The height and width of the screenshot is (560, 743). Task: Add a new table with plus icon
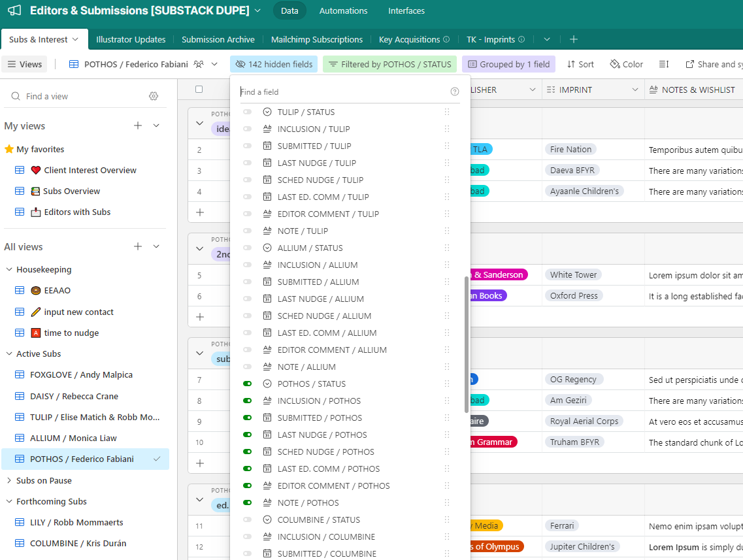click(x=573, y=39)
